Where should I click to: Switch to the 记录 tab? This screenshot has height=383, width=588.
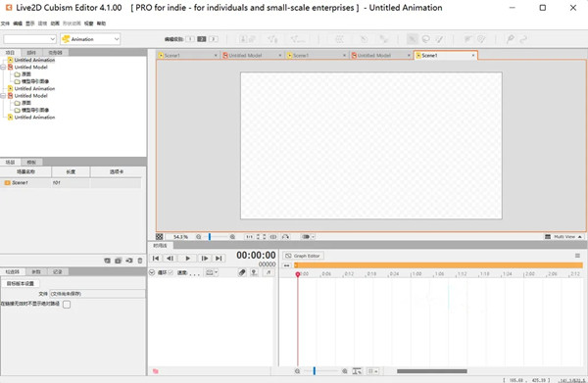[x=58, y=271]
